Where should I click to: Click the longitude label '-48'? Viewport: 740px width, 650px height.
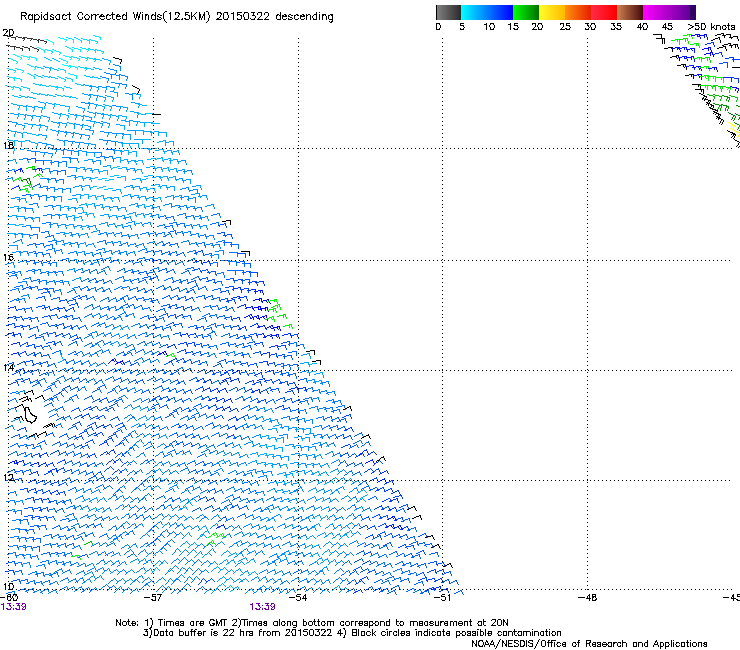tap(587, 598)
